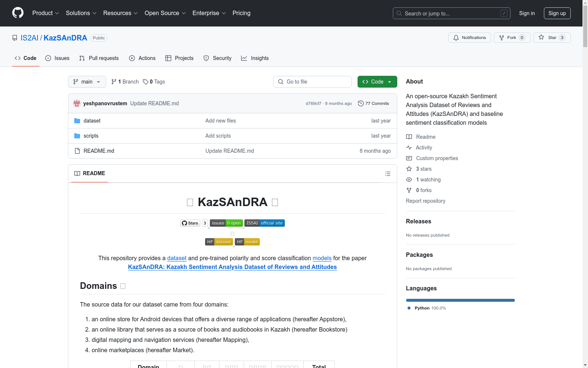Open the Projects tab

pos(179,58)
